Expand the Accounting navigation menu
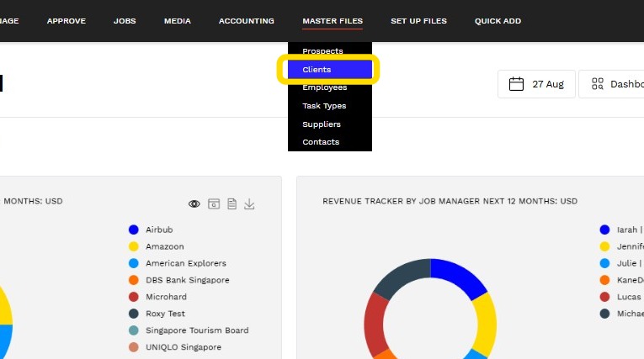The image size is (644, 359). (247, 21)
